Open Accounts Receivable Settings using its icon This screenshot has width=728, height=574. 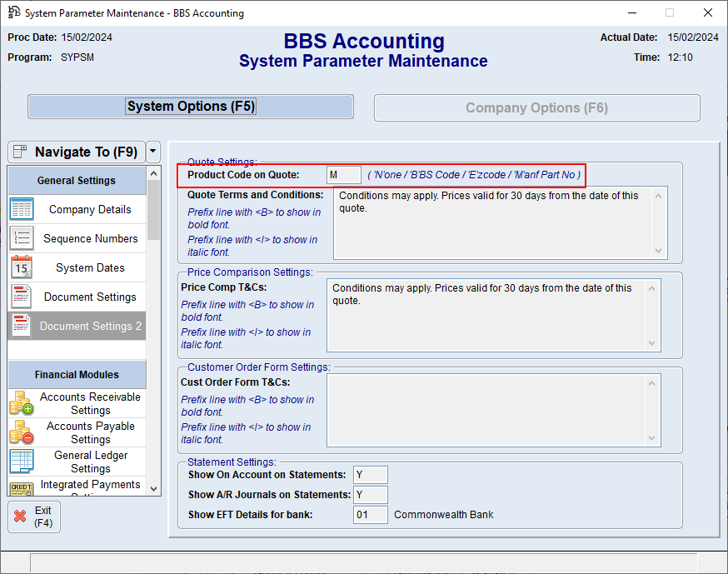(x=21, y=403)
